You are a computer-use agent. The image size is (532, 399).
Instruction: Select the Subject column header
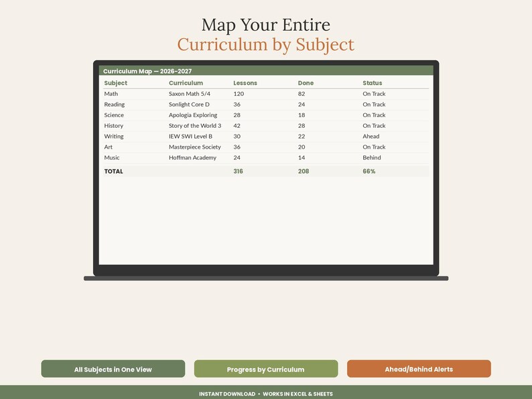coord(116,83)
